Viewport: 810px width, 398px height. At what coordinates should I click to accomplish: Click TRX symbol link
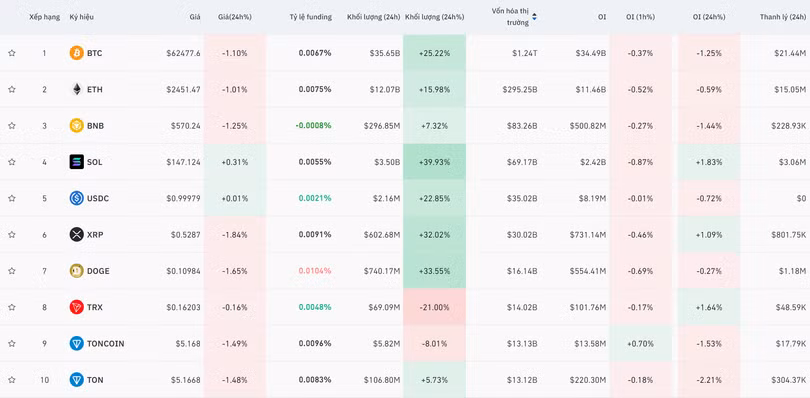click(95, 307)
